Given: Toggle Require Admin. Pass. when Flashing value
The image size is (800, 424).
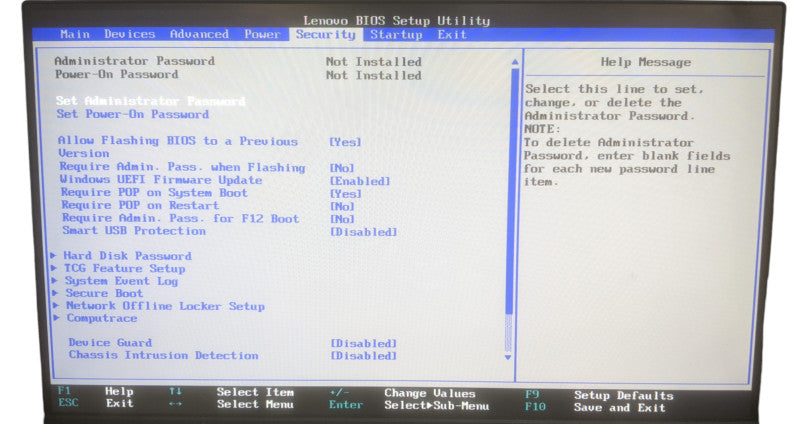Looking at the screenshot, I should click(x=341, y=168).
